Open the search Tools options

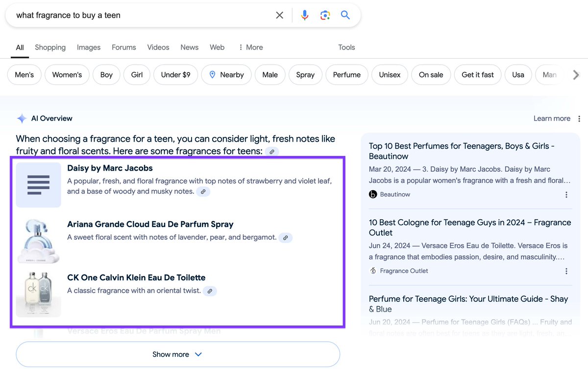coord(346,48)
